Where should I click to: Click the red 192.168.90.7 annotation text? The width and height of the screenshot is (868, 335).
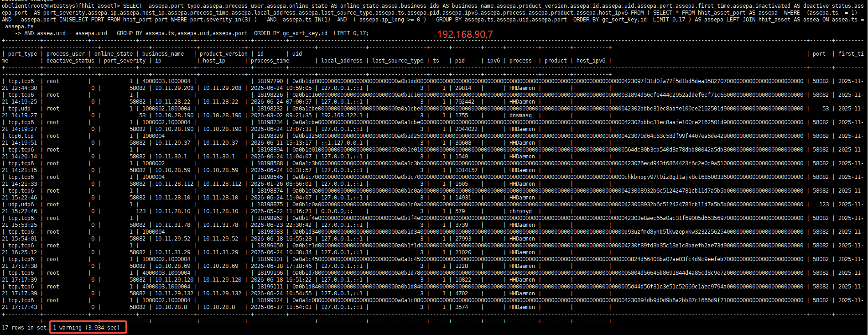click(x=465, y=35)
